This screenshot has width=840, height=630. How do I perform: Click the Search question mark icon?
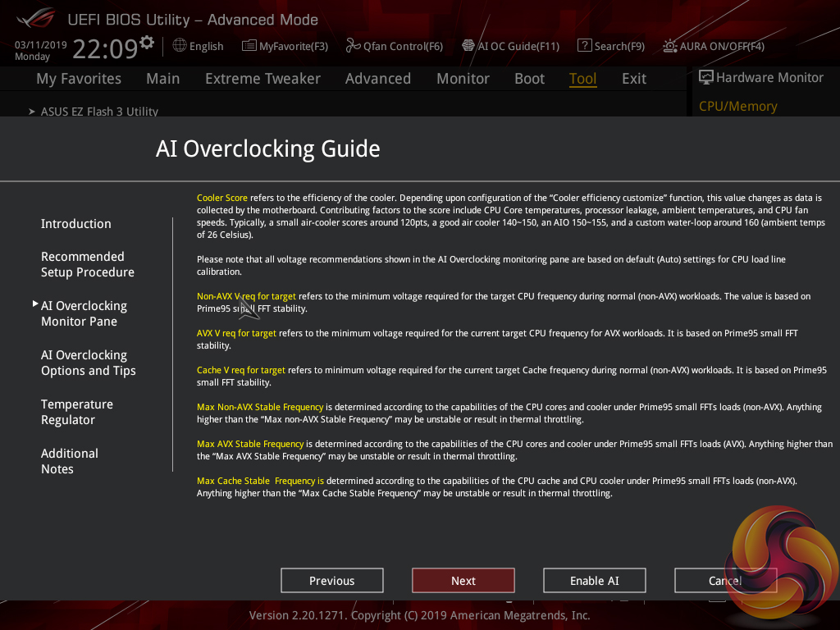tap(584, 46)
